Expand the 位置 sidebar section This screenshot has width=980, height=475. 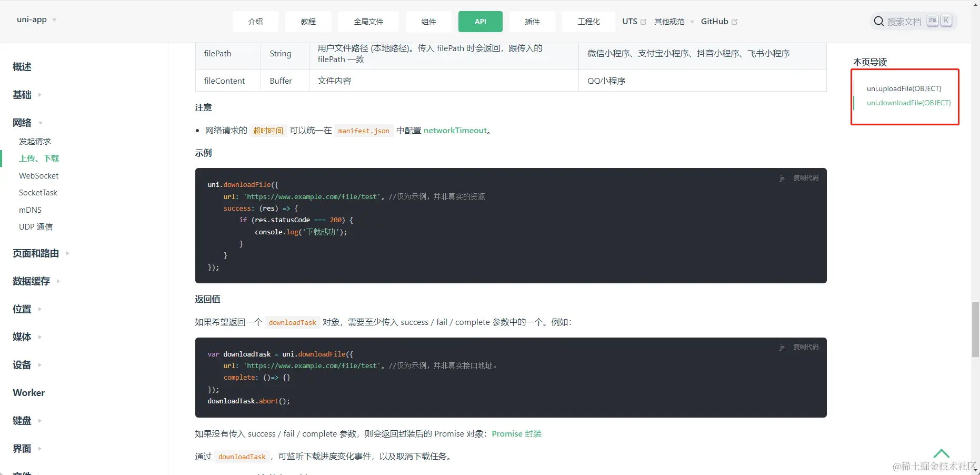pyautogui.click(x=39, y=309)
